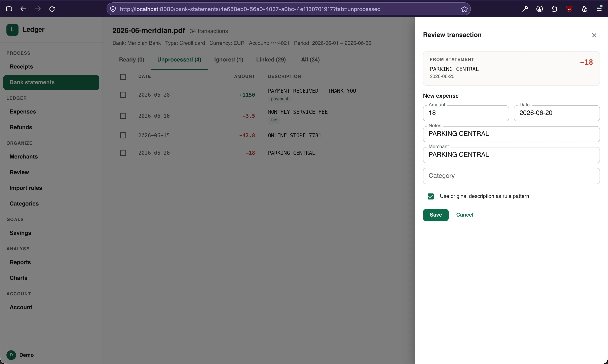Switch to the All (34) tab
Image resolution: width=608 pixels, height=364 pixels.
310,60
